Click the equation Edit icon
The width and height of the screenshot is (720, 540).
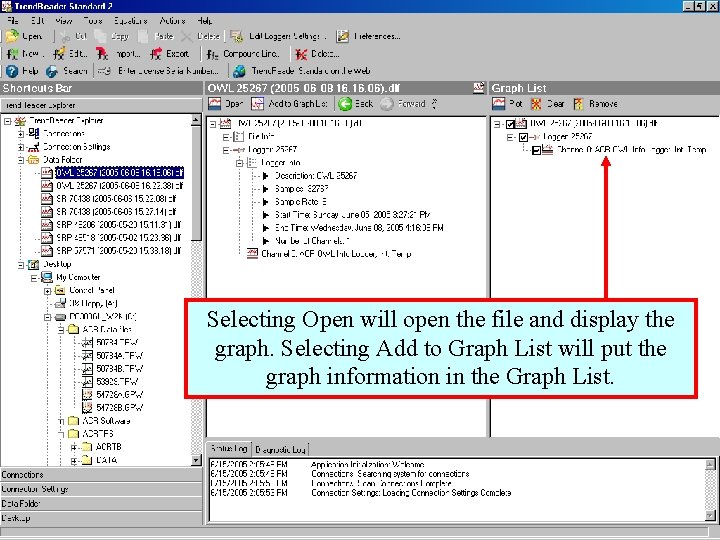tap(59, 54)
